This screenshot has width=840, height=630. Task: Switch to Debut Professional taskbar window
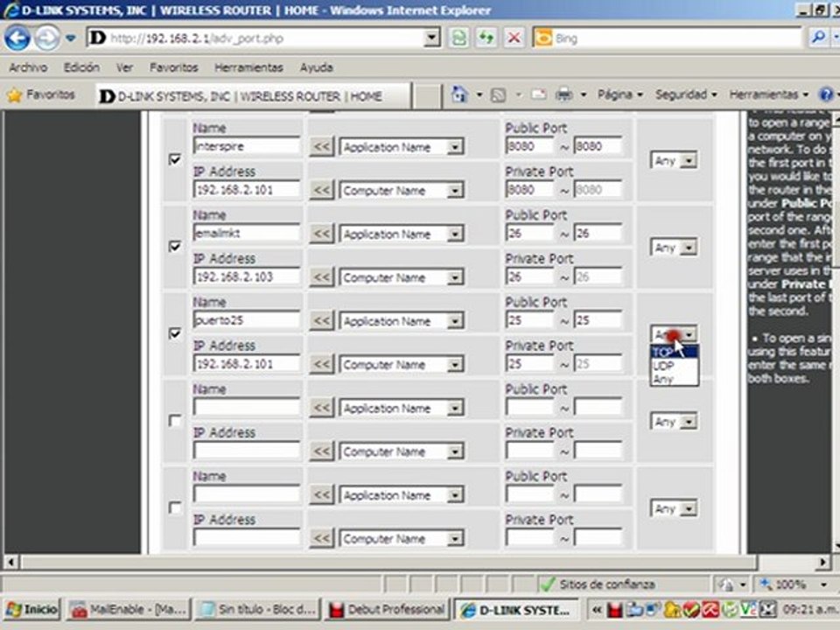[388, 610]
